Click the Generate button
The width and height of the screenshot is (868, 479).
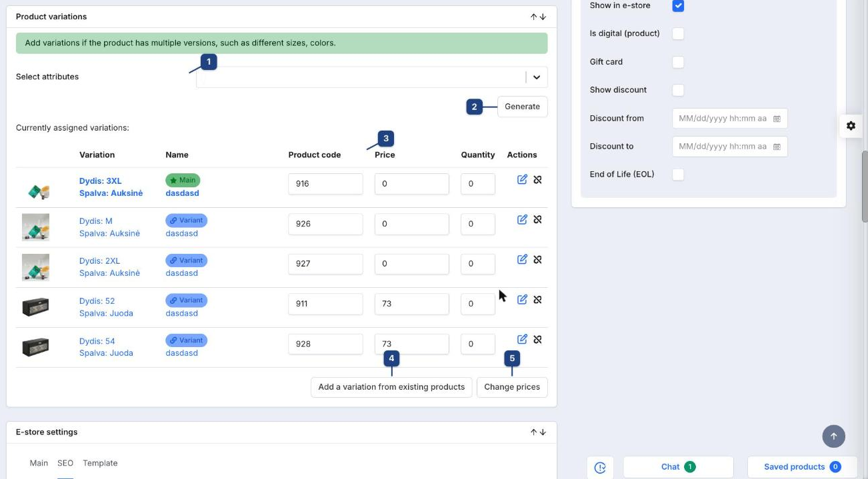tap(522, 107)
